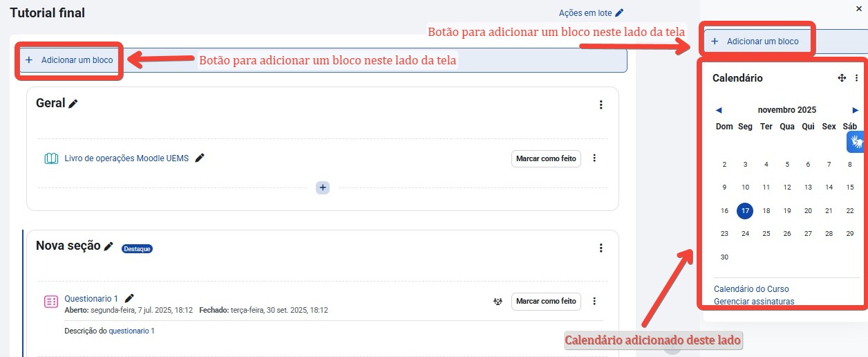Open three-dot menu for Questionario 1 row
This screenshot has width=868, height=357.
pos(594,302)
